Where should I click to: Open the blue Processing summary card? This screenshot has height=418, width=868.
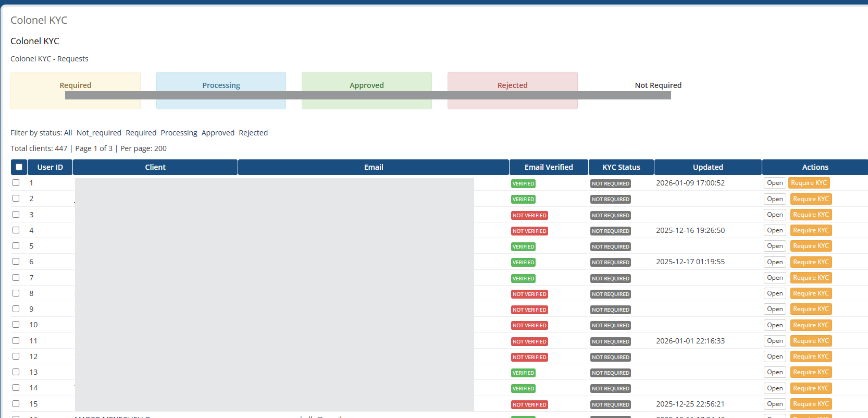pos(221,85)
